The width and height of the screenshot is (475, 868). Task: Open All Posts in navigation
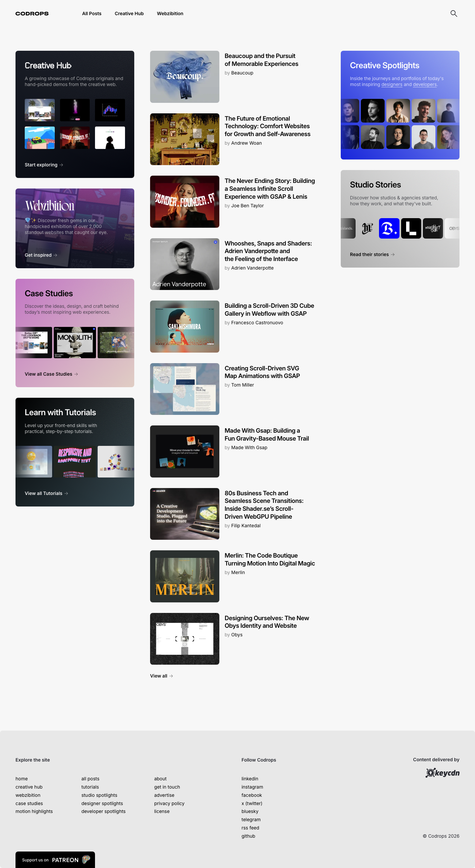coord(92,14)
